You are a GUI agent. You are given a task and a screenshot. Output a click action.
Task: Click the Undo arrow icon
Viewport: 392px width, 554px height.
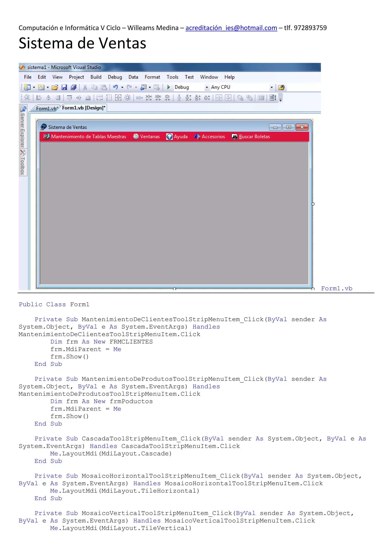click(x=116, y=87)
